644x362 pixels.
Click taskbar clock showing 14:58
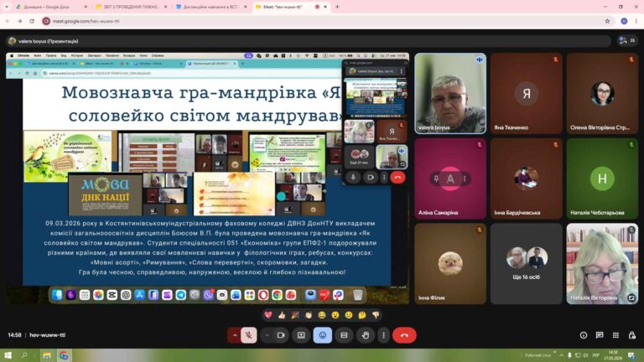[613, 355]
